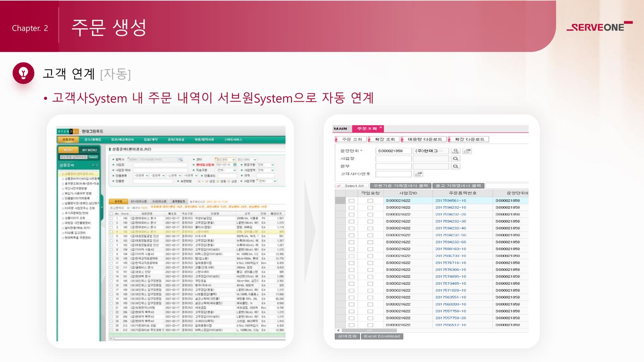Toggle header checkbox in left product table
The height and width of the screenshot is (362, 644).
click(111, 213)
